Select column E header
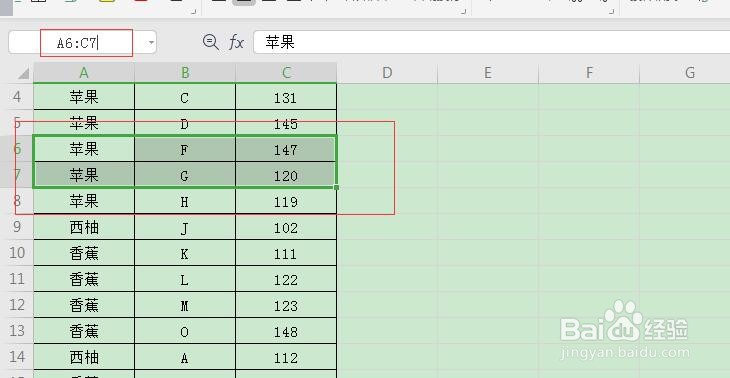Screen dimensions: 730x378 pyautogui.click(x=488, y=73)
